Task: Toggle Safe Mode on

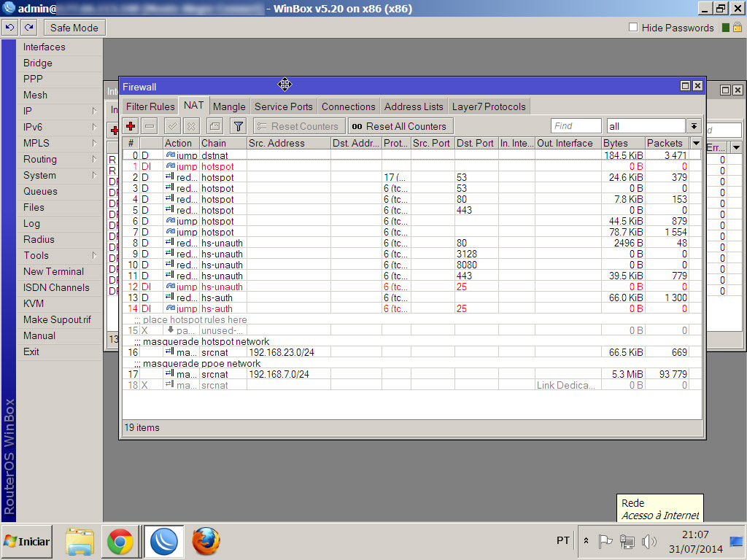Action: [x=74, y=28]
